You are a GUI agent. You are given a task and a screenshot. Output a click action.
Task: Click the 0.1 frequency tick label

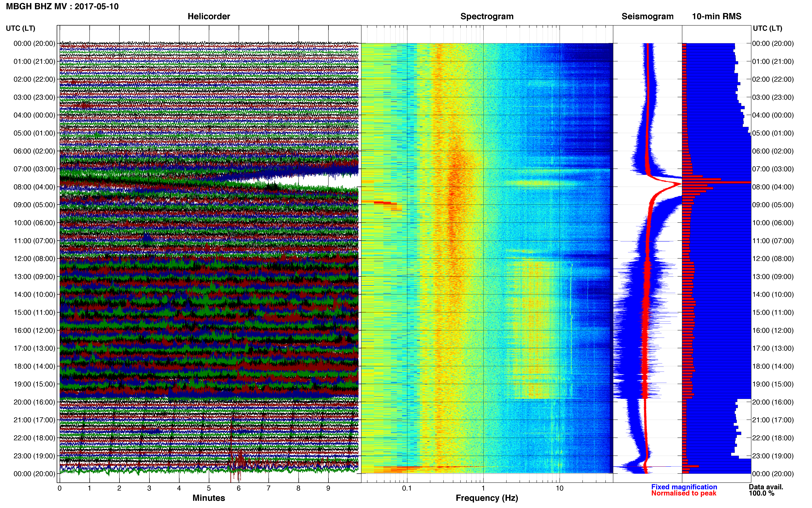[x=407, y=488]
